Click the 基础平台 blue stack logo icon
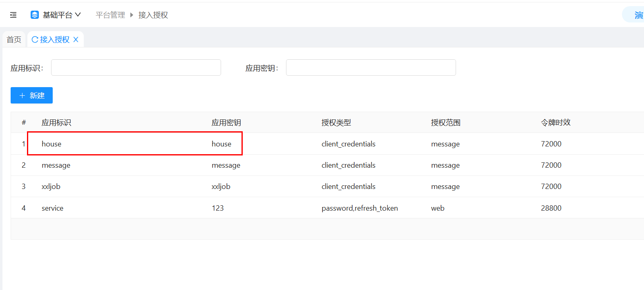 (x=35, y=15)
